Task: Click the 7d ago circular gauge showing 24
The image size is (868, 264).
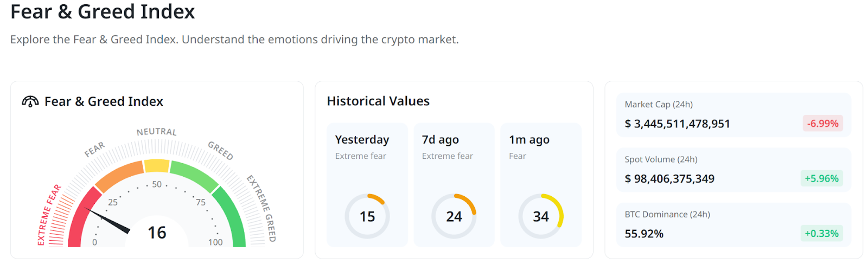Action: pos(454,216)
